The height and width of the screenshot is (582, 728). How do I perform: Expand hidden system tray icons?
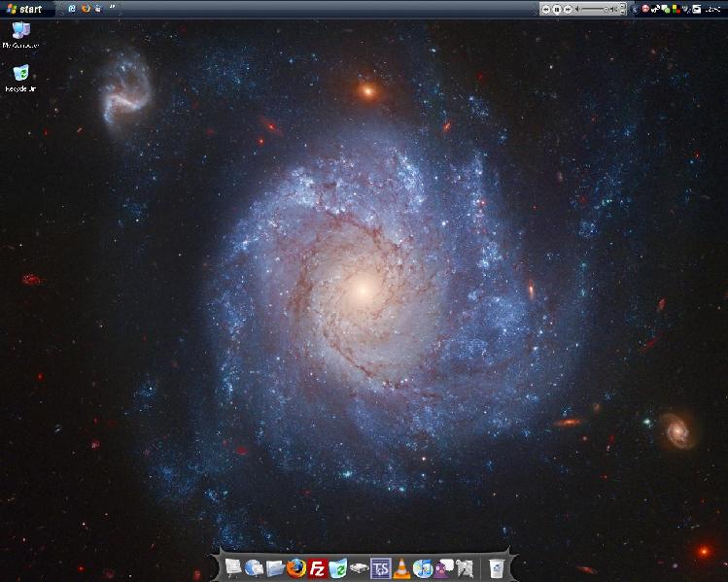tap(635, 9)
